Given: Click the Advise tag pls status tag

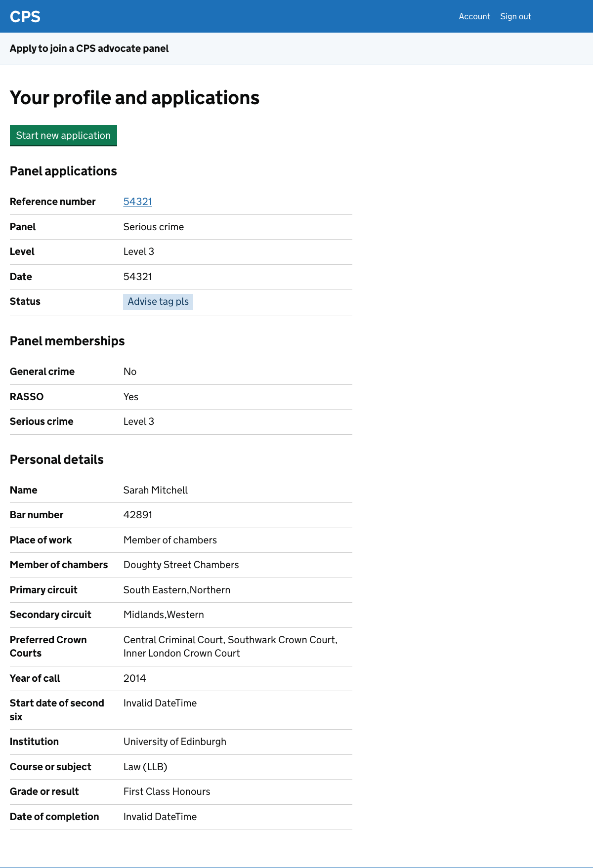Looking at the screenshot, I should pyautogui.click(x=158, y=301).
